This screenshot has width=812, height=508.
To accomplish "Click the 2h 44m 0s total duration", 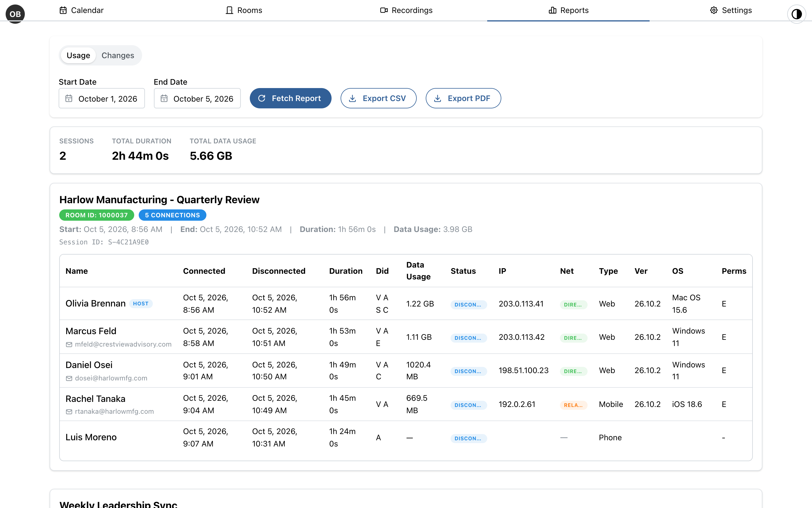I will tap(140, 156).
